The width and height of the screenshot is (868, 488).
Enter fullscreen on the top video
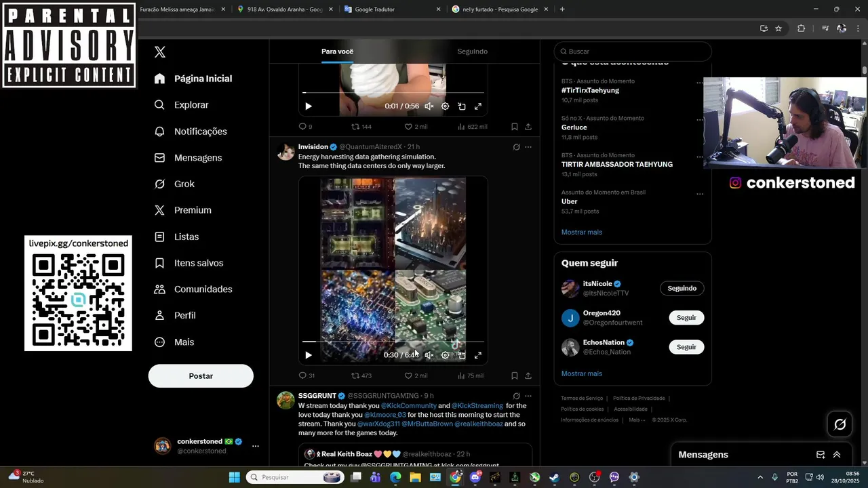click(478, 106)
